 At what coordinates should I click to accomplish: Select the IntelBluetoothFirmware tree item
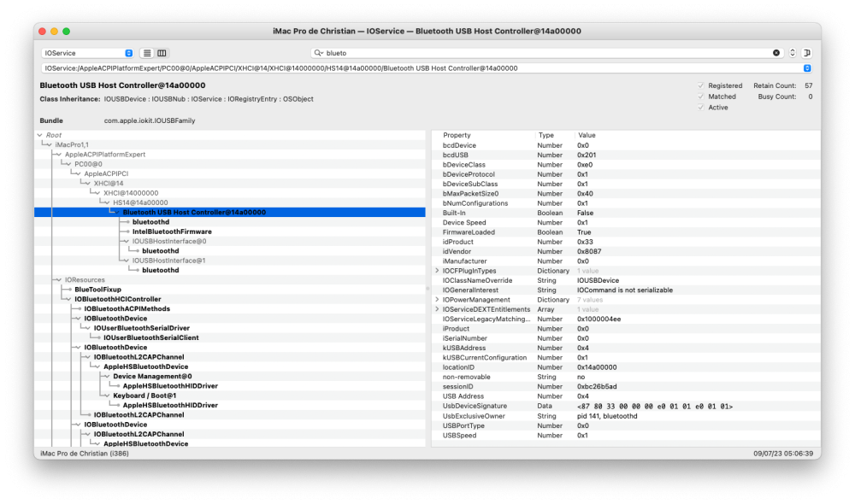coord(172,231)
